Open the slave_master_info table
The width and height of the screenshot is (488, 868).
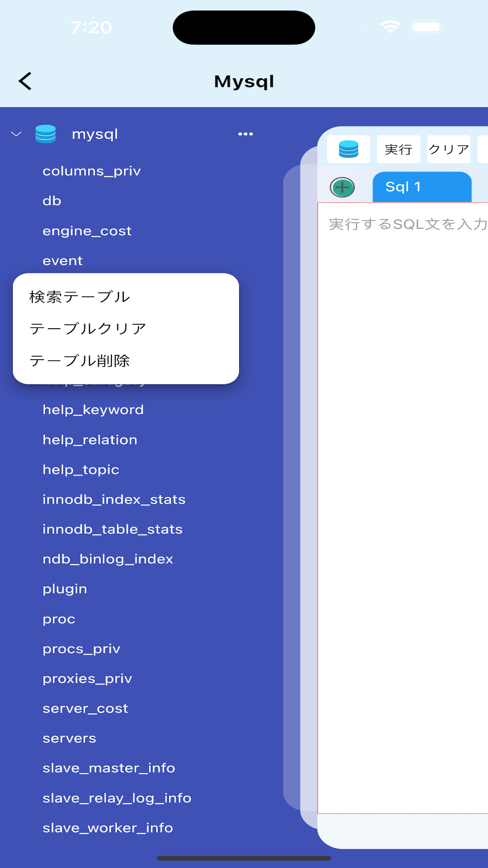[109, 768]
